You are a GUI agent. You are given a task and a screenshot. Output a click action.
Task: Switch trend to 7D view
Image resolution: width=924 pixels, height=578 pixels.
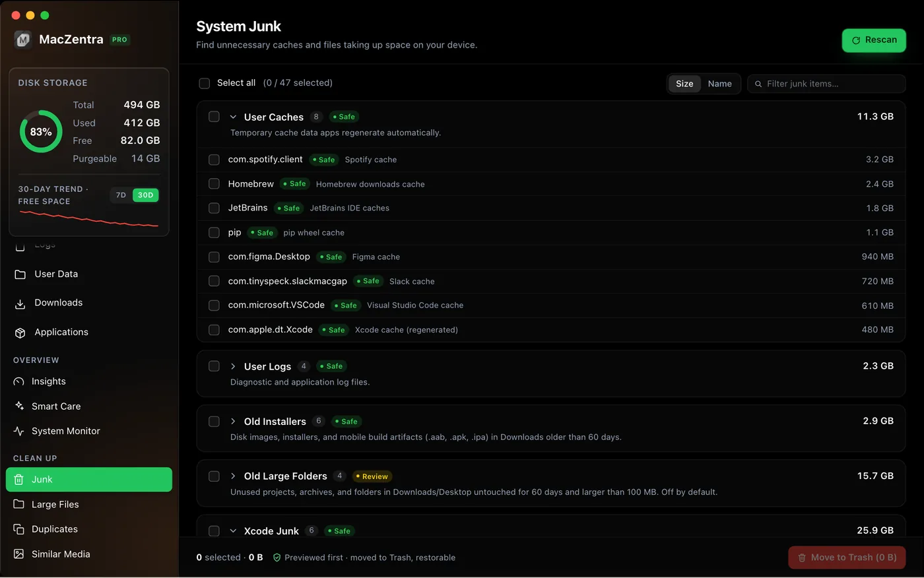coord(121,195)
